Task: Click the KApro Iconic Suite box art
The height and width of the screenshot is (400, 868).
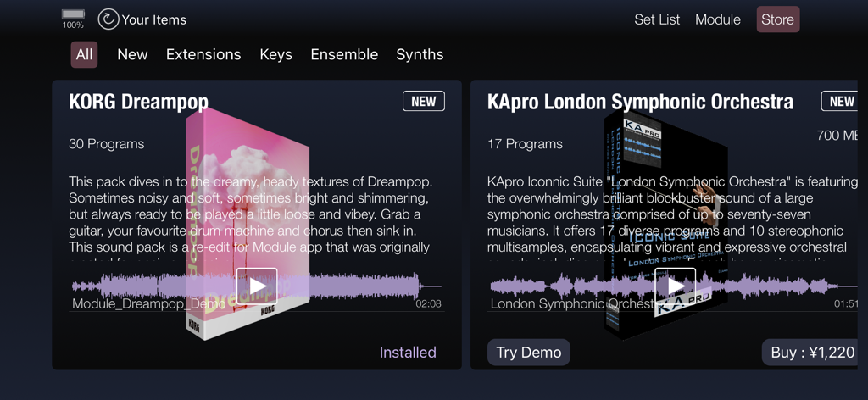Action: (666, 224)
